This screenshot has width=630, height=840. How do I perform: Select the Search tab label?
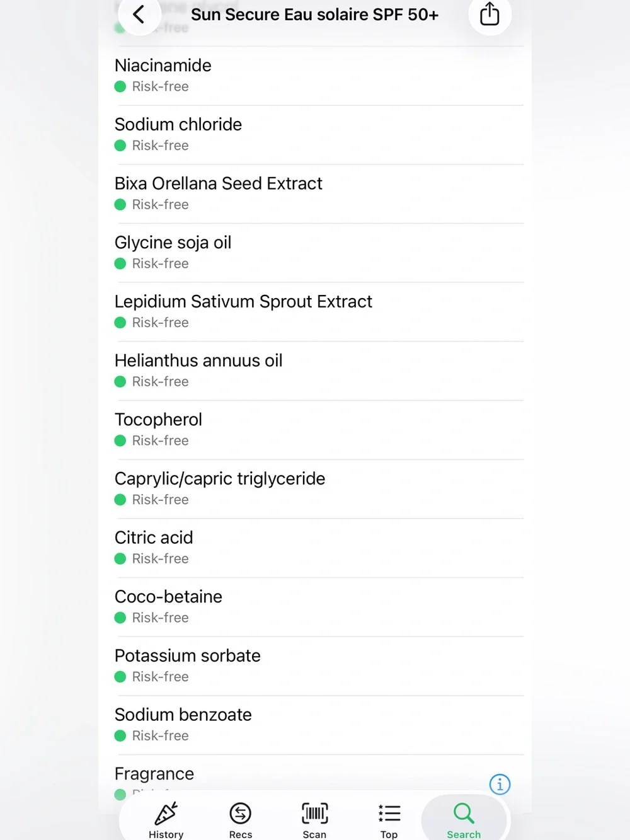(464, 834)
